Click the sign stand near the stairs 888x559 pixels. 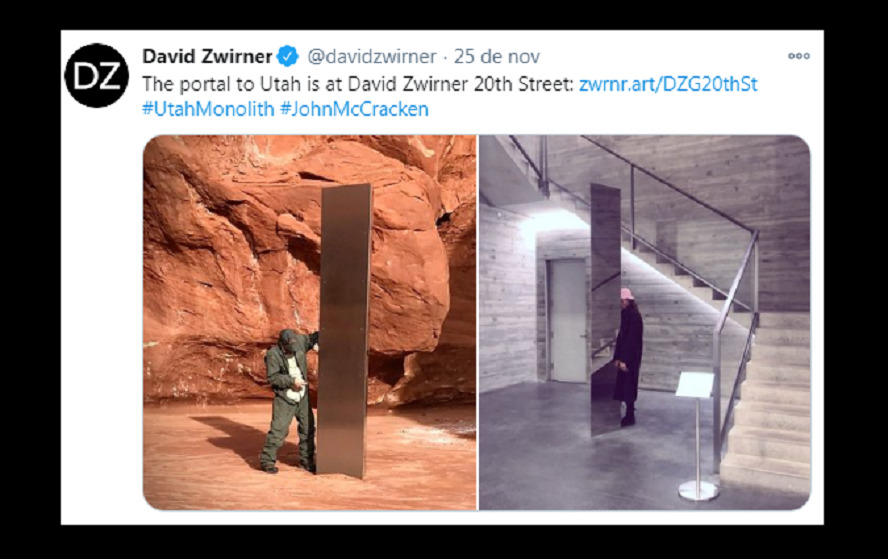(x=697, y=436)
